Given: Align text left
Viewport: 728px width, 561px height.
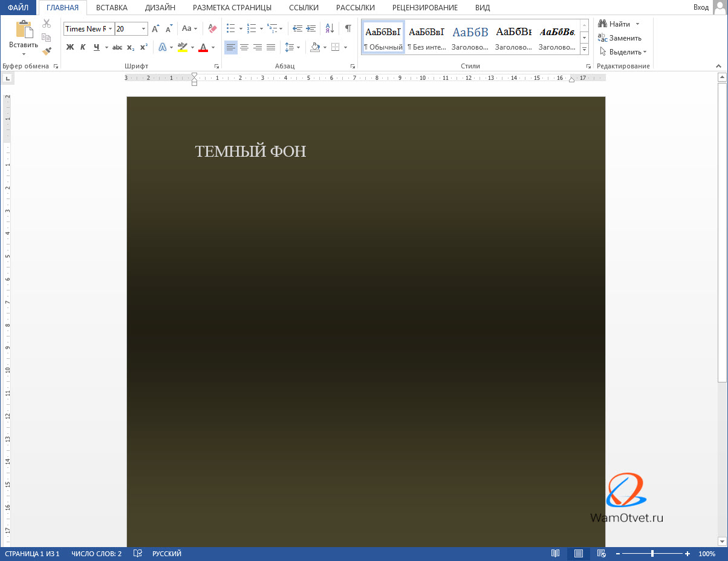Looking at the screenshot, I should click(231, 47).
